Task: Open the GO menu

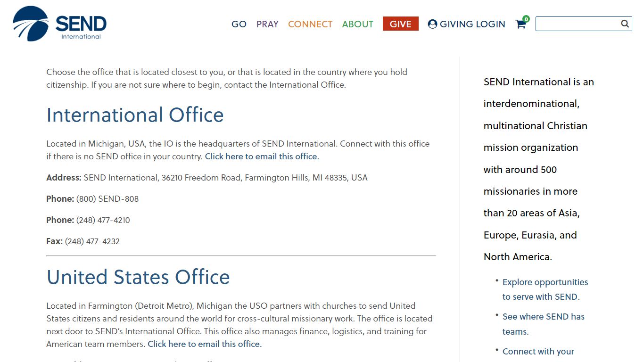Action: [239, 24]
